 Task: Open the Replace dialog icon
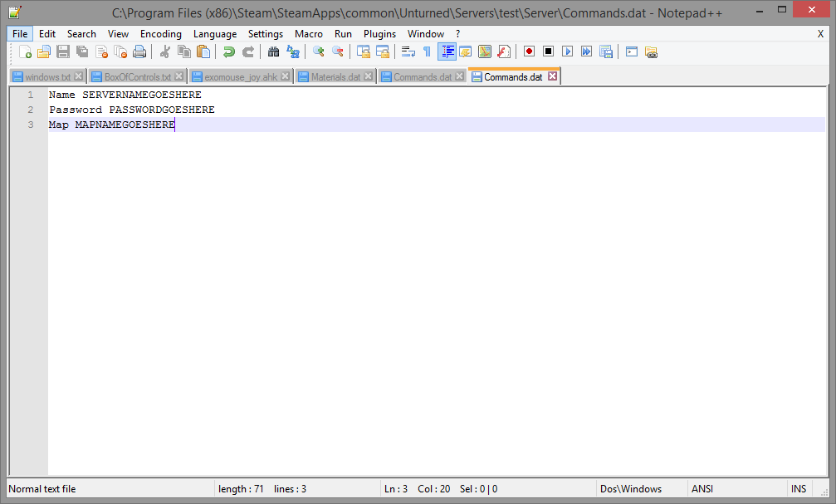point(293,51)
